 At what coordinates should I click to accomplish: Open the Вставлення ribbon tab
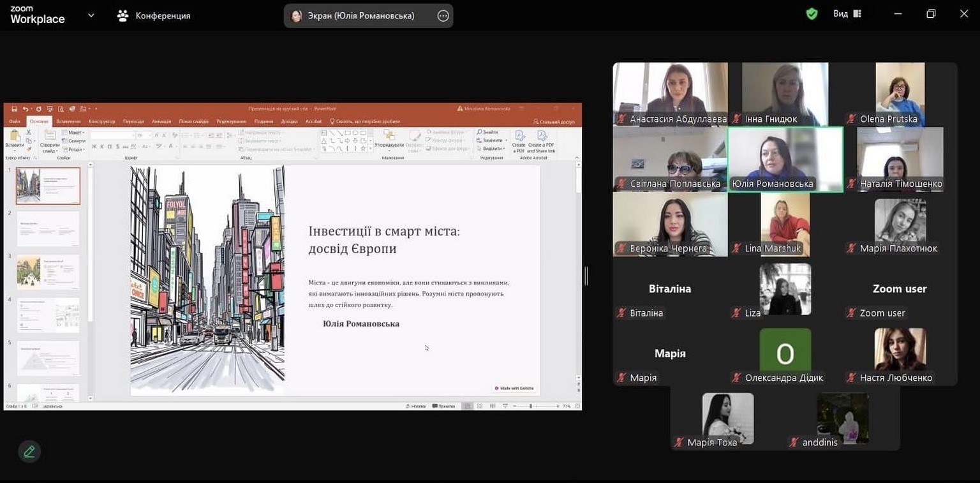tap(68, 121)
